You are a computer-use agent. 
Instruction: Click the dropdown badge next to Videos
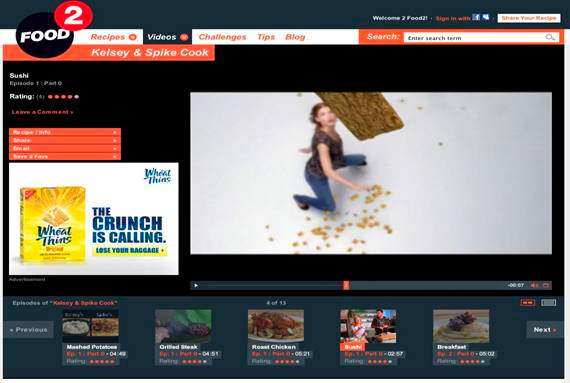tap(184, 37)
